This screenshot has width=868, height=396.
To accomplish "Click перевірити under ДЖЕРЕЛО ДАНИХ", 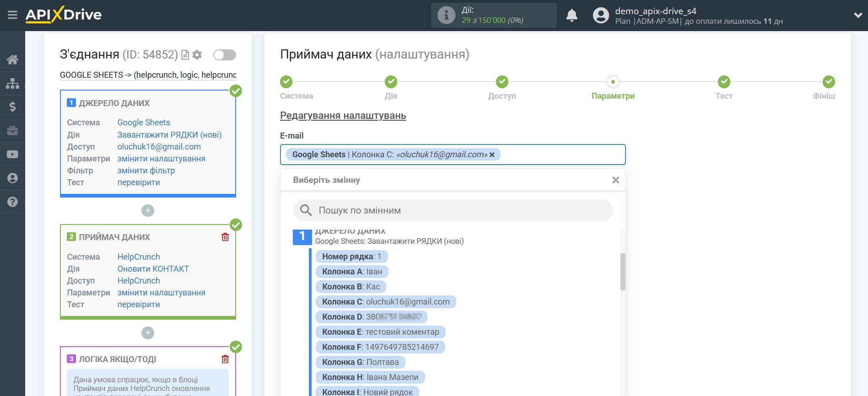I will click(139, 182).
